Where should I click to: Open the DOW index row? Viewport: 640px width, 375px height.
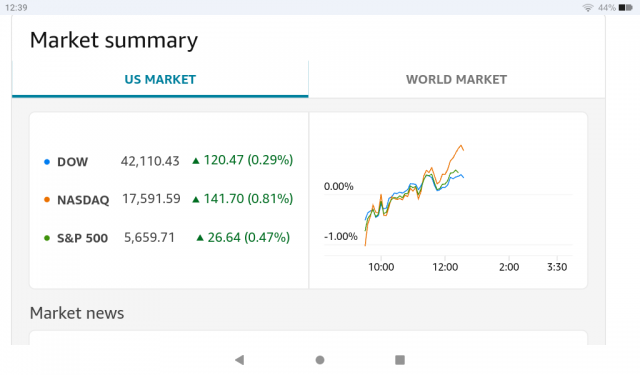click(168, 161)
